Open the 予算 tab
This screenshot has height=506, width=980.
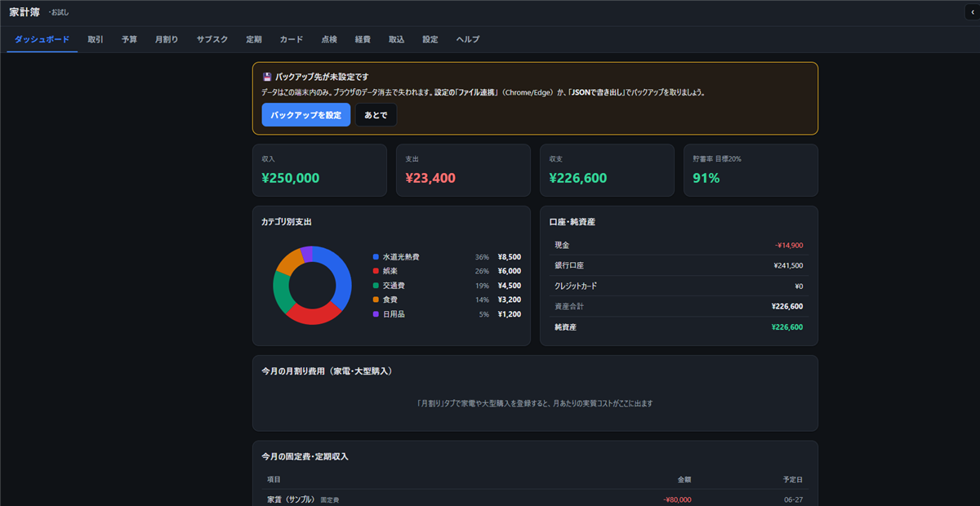coord(129,39)
